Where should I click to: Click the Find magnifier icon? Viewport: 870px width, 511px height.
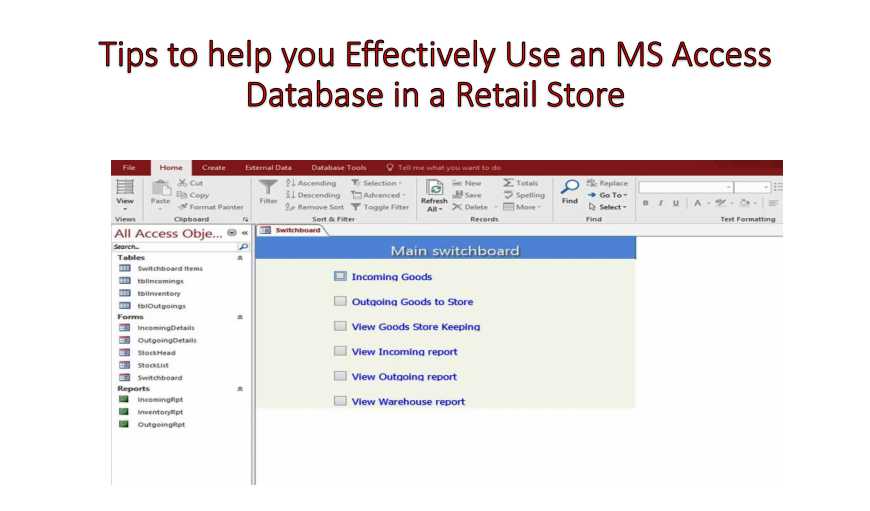click(x=570, y=186)
